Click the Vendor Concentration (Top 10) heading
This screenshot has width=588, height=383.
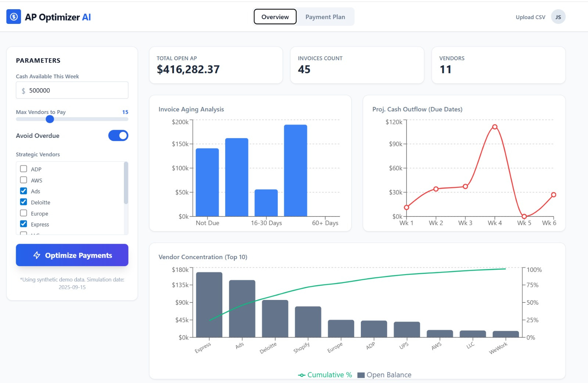(x=203, y=257)
